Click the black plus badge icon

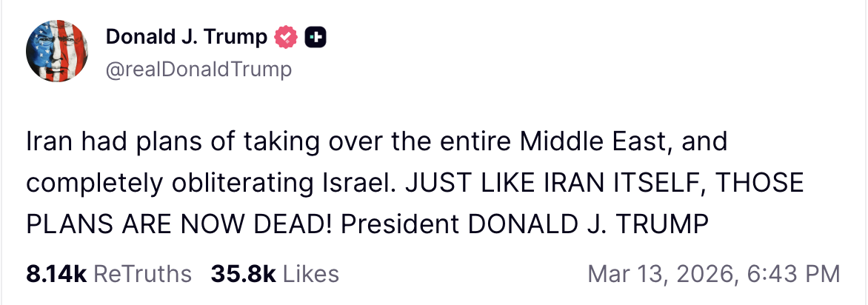coord(316,37)
